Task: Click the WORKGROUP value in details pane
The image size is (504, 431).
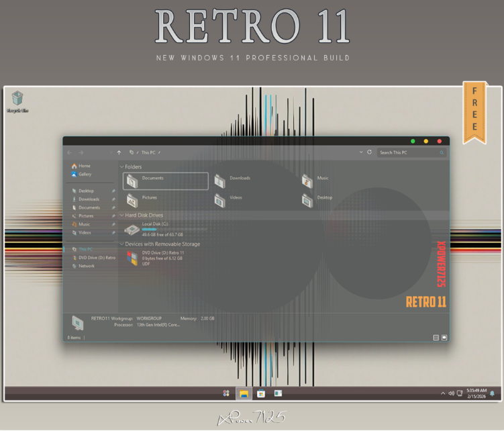Action: [x=149, y=318]
